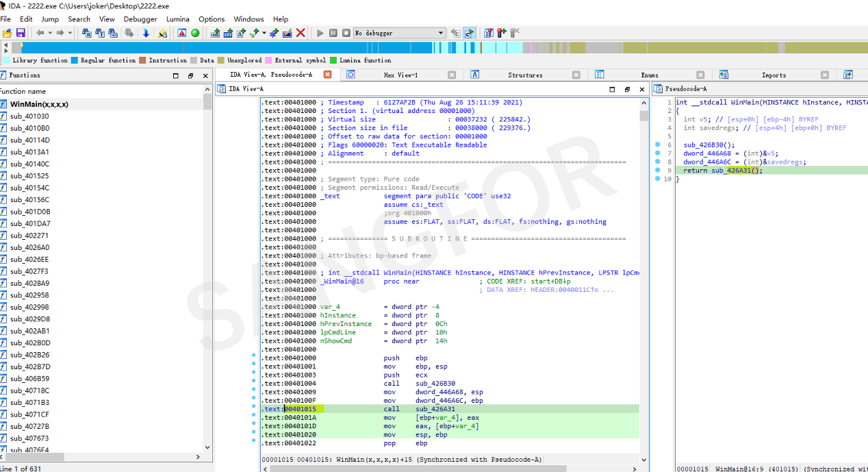Click the red X delete icon
The width and height of the screenshot is (868, 472).
[x=301, y=33]
